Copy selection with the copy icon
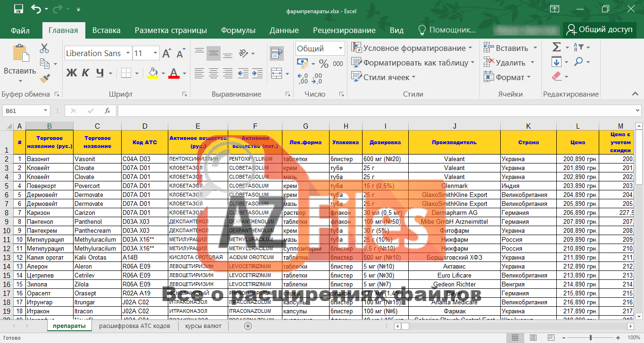The width and height of the screenshot is (644, 343). pyautogui.click(x=44, y=63)
